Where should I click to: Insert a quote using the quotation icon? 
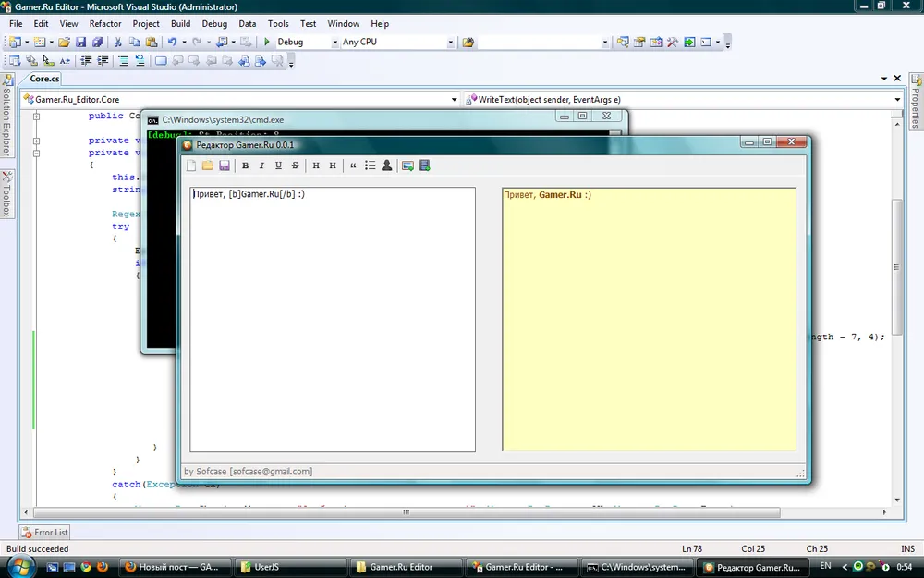click(x=353, y=166)
